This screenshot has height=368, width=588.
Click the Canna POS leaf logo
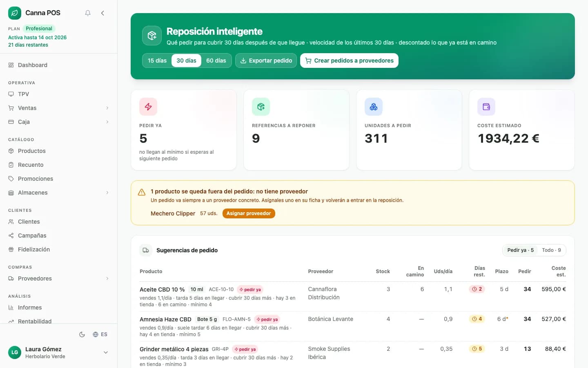click(x=15, y=13)
